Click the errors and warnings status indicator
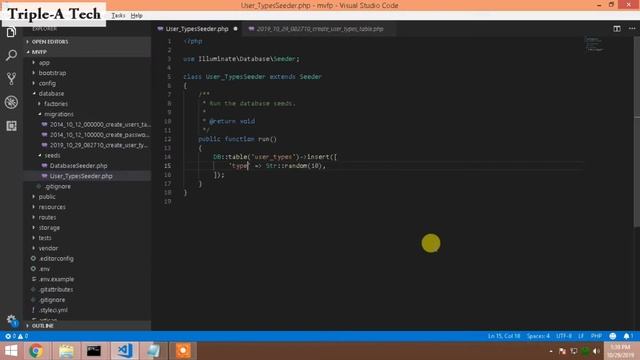The height and width of the screenshot is (360, 640). [x=17, y=336]
